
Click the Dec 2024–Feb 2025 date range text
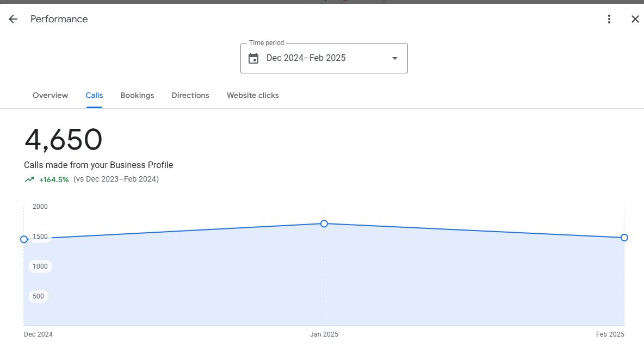point(306,58)
